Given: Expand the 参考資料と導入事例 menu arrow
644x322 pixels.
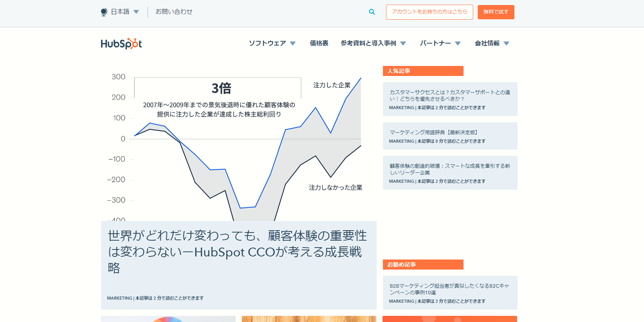Looking at the screenshot, I should coord(403,44).
